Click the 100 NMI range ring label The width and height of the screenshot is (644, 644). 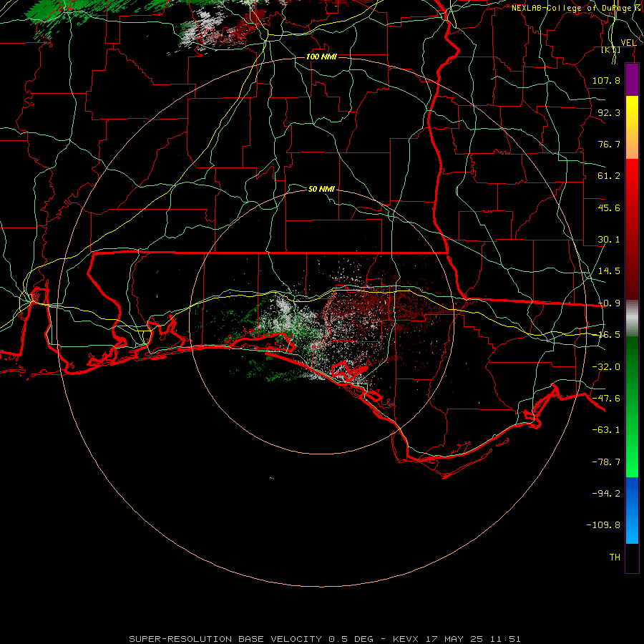(x=321, y=57)
